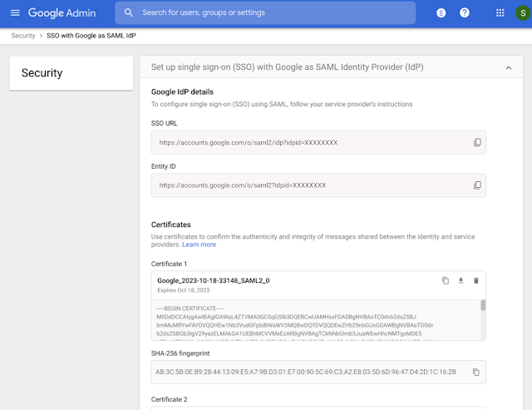Click the Google Admin logo
Screen dimensions: 532x410
[x=62, y=13]
